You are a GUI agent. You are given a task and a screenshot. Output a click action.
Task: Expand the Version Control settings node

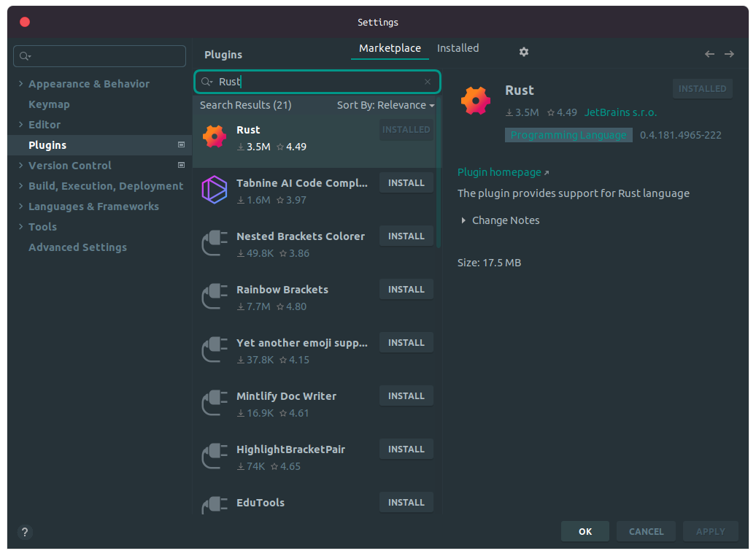(20, 165)
